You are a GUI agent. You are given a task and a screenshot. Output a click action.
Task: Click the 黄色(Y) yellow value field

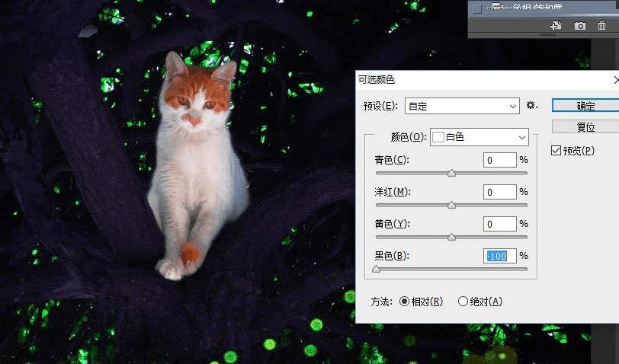[x=500, y=224]
